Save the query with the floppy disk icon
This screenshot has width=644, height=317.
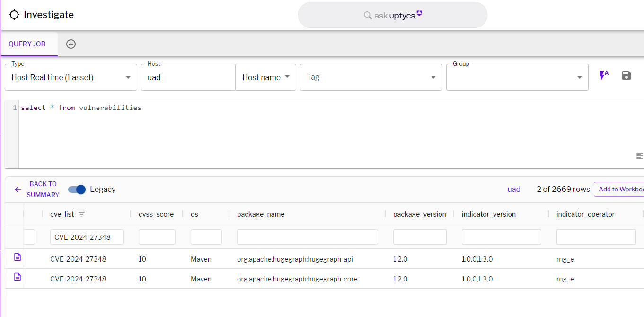[626, 75]
